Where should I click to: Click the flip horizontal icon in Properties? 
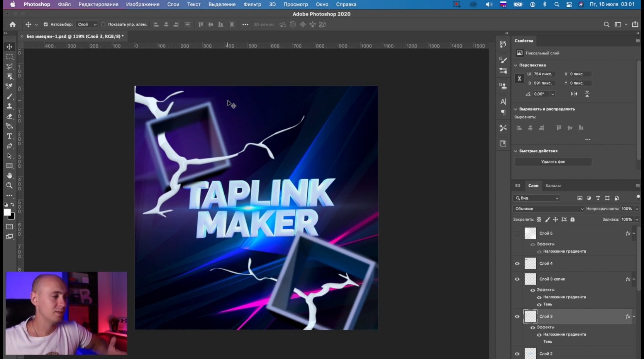574,94
